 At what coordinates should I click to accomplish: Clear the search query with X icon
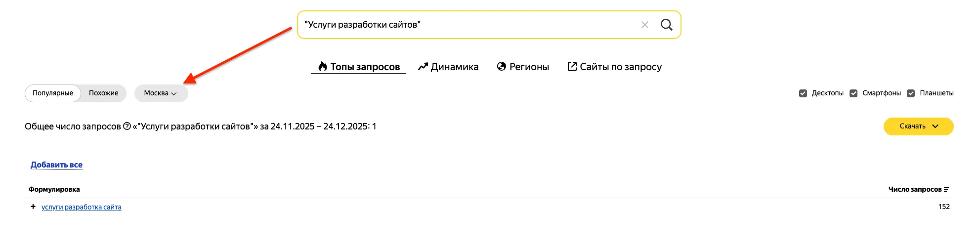tap(644, 25)
